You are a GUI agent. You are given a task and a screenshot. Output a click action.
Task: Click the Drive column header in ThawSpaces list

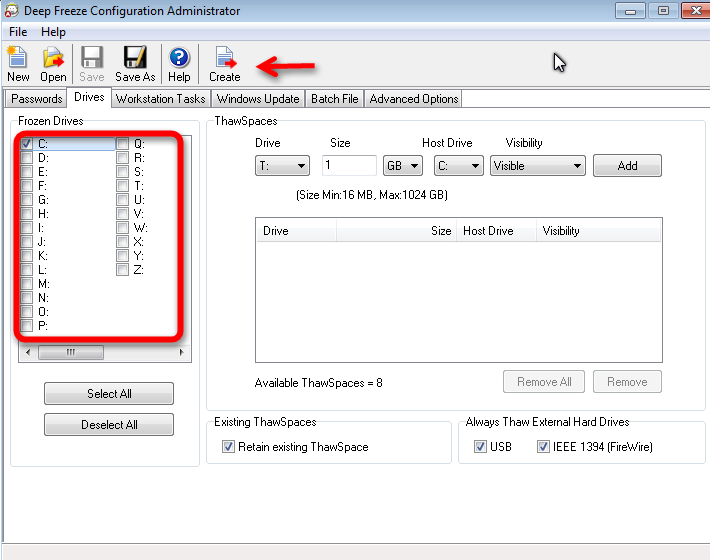coord(297,231)
